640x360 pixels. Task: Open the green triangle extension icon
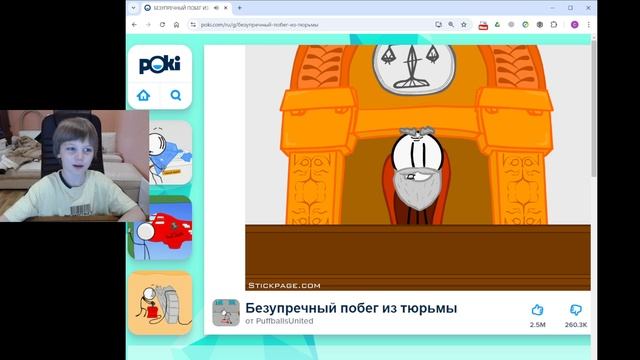tap(497, 24)
